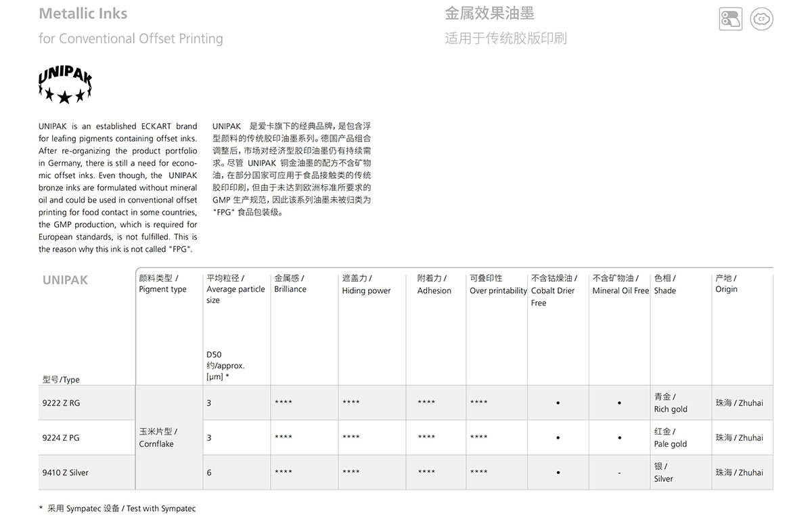The width and height of the screenshot is (812, 522).
Task: Click the CF cloud circle icon
Action: coord(762,19)
